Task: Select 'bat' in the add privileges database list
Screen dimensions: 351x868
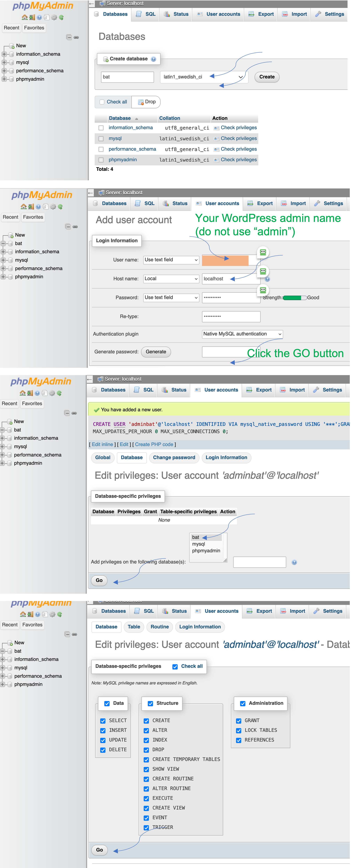Action: [206, 537]
